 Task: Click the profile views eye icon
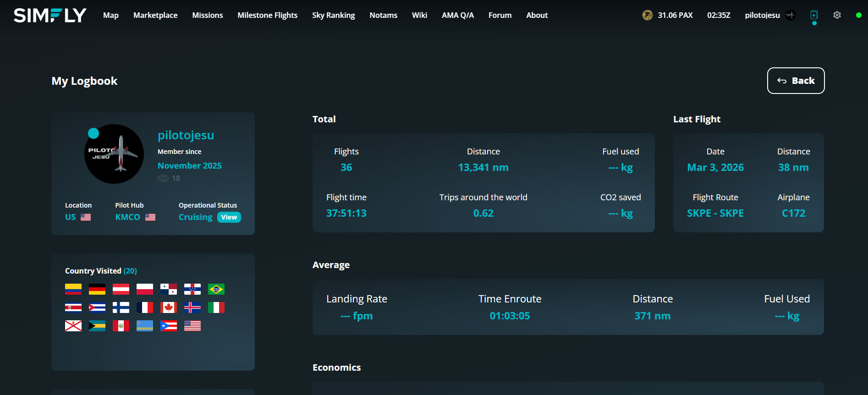coord(163,178)
